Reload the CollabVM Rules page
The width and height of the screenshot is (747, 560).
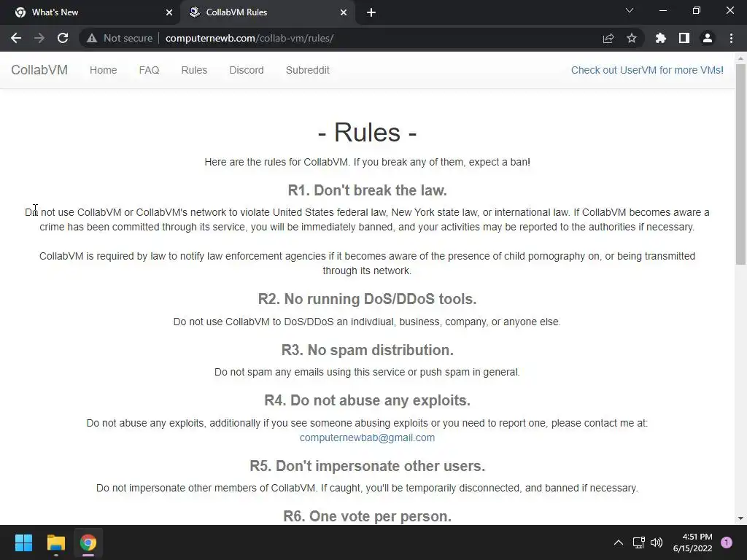pos(63,38)
